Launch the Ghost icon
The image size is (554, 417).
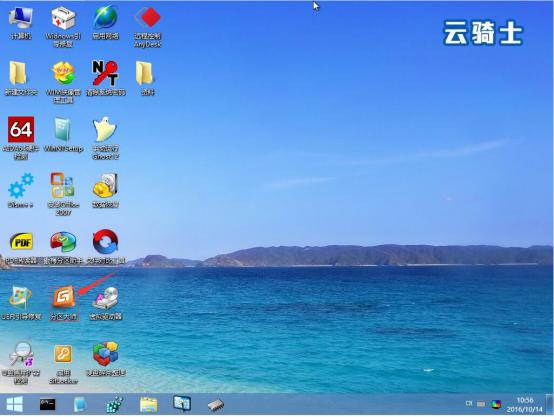pos(105,138)
